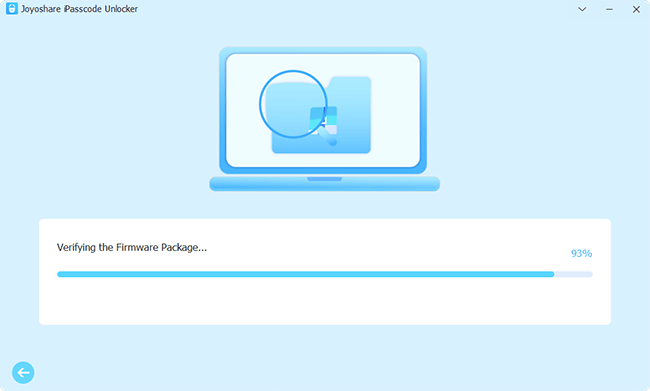Viewport: 650px width, 391px height.
Task: Click "Verifying the Firmware Package..." status text
Action: click(131, 248)
